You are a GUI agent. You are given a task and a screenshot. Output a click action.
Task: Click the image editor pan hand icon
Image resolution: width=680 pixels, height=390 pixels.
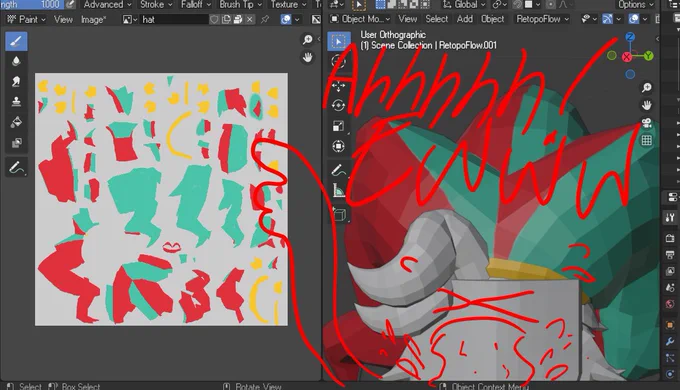pyautogui.click(x=308, y=57)
